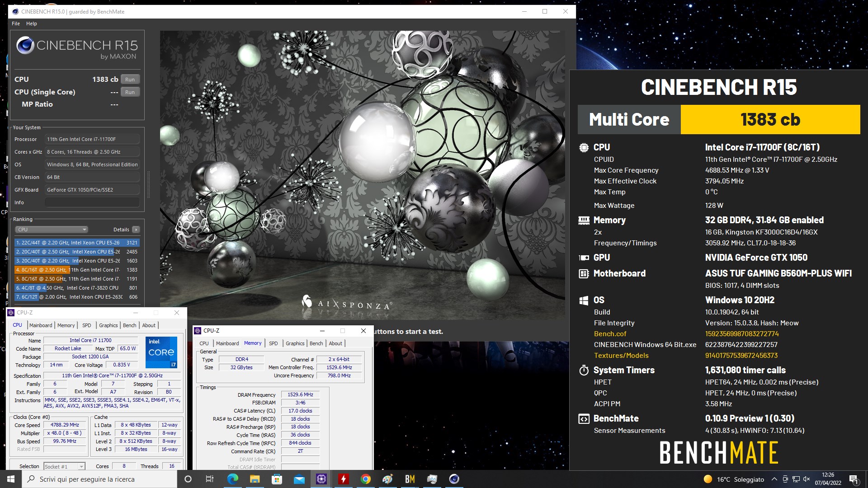Minimize the right CPU-Z Memory window
Image resolution: width=868 pixels, height=488 pixels.
click(322, 331)
